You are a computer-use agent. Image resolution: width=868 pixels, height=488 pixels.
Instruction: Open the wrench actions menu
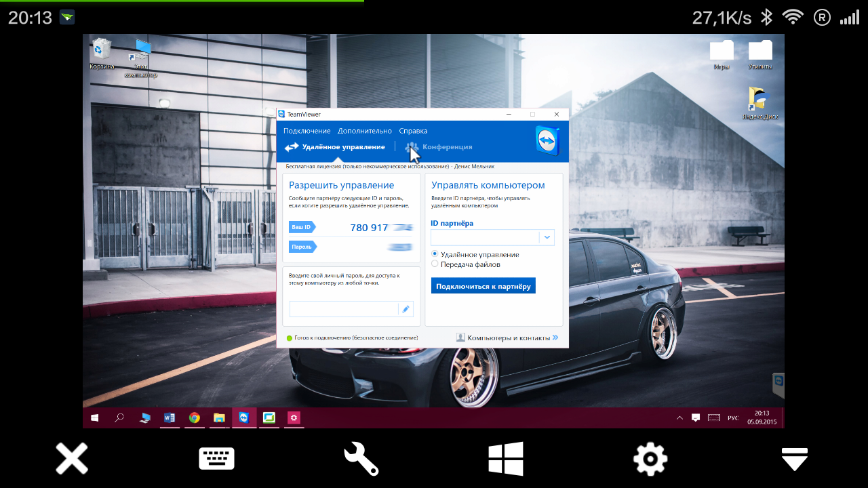pos(361,459)
